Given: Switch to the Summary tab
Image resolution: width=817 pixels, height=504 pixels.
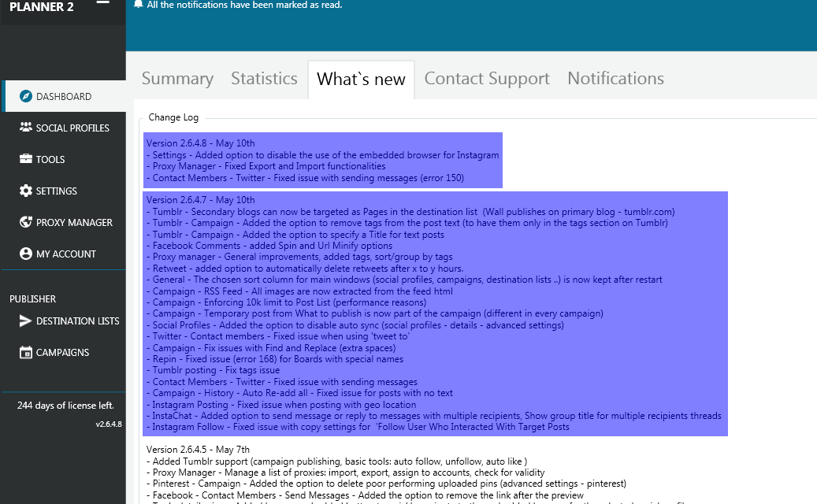Looking at the screenshot, I should coord(177,78).
